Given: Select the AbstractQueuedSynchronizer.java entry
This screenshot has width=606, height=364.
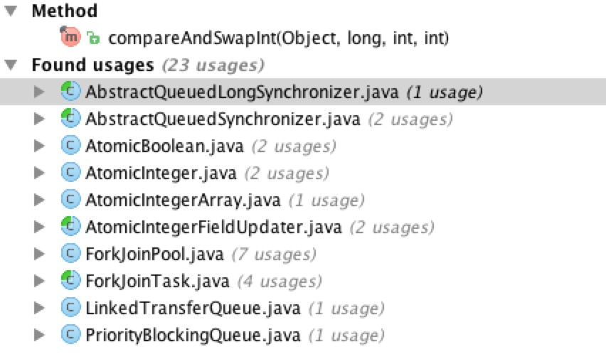Looking at the screenshot, I should coord(223,119).
